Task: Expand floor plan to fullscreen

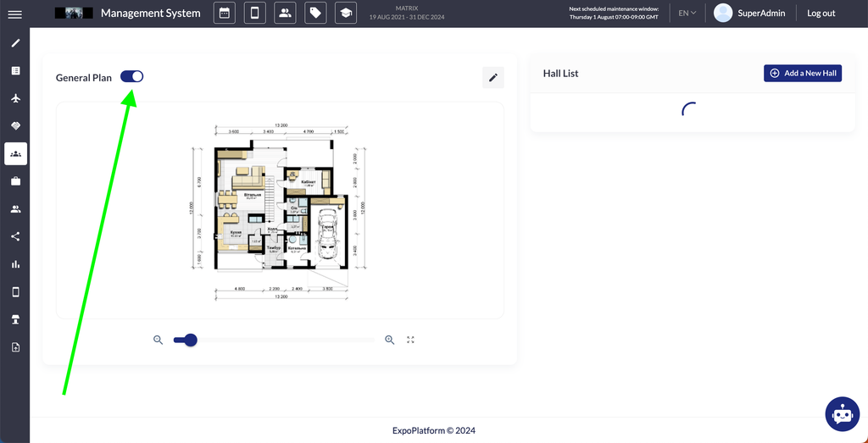Action: [x=410, y=340]
